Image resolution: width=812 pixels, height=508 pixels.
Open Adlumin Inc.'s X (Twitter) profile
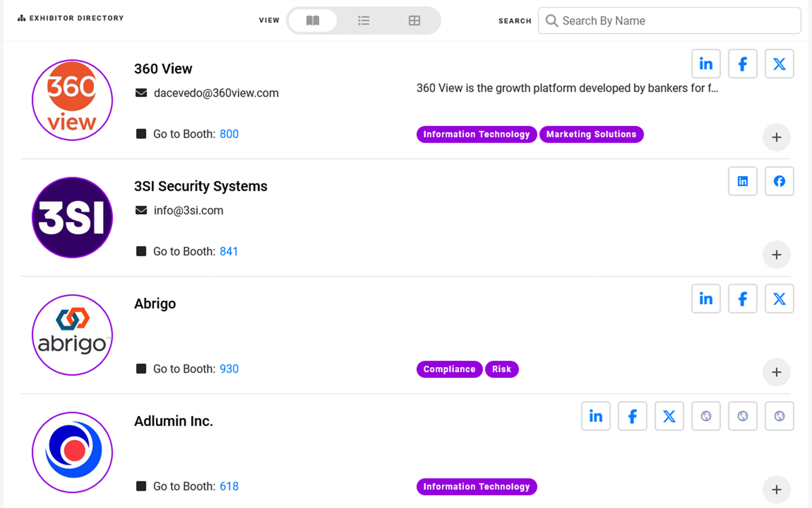coord(669,416)
